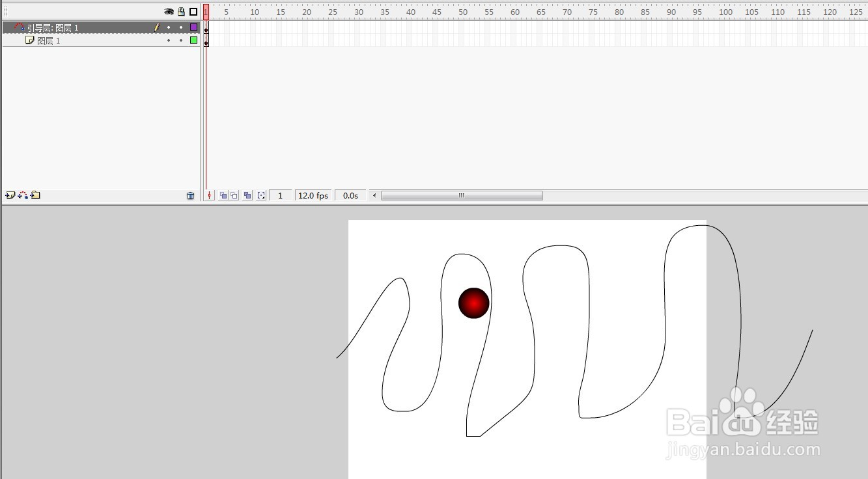The width and height of the screenshot is (868, 479).
Task: Click the timeline scrollbar left arrow
Action: click(x=374, y=195)
